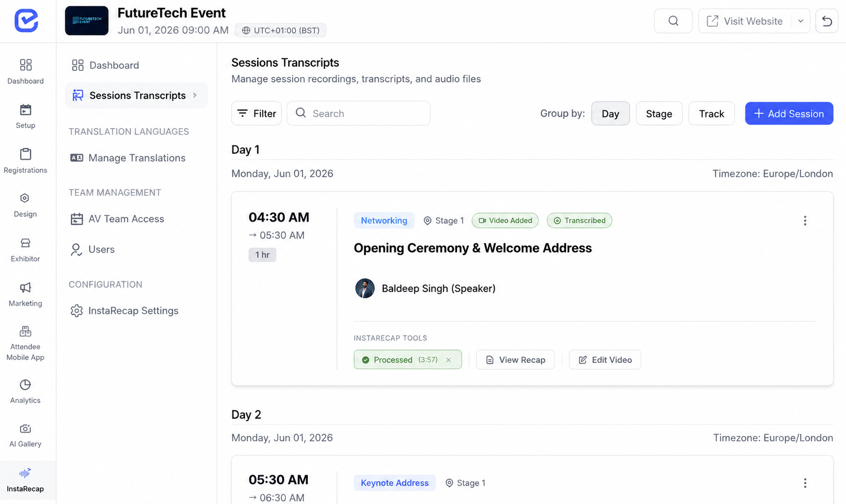Click the Filter button
The image size is (846, 504).
click(256, 114)
